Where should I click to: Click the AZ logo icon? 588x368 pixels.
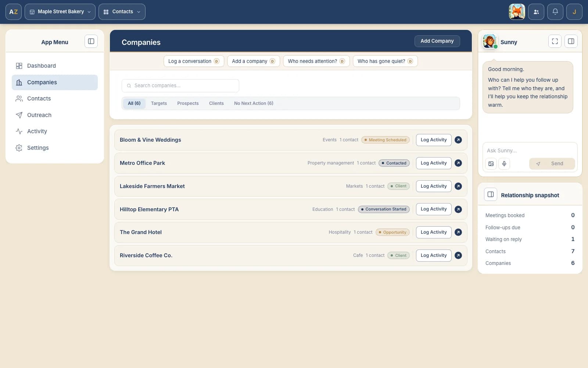(14, 12)
